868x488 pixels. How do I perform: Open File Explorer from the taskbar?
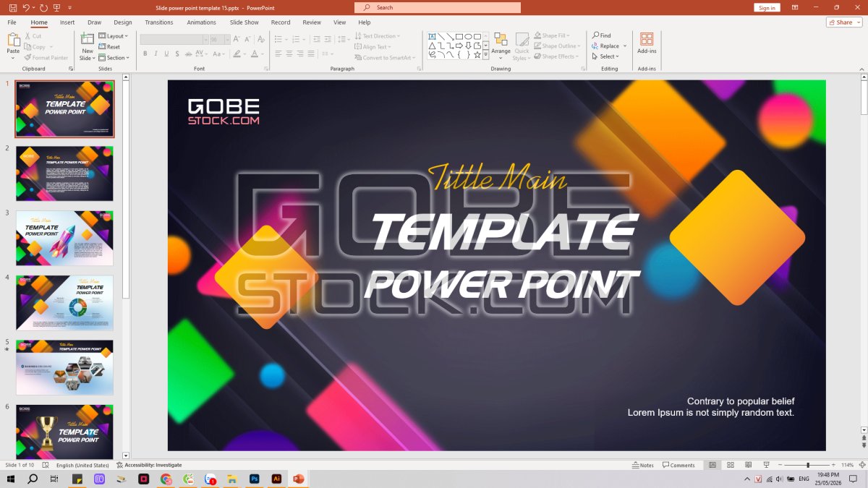coord(232,479)
